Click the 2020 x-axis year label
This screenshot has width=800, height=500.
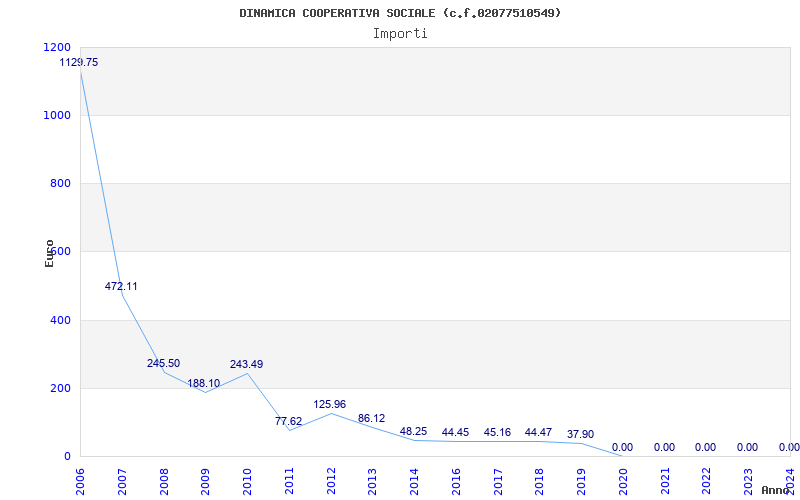click(x=623, y=482)
